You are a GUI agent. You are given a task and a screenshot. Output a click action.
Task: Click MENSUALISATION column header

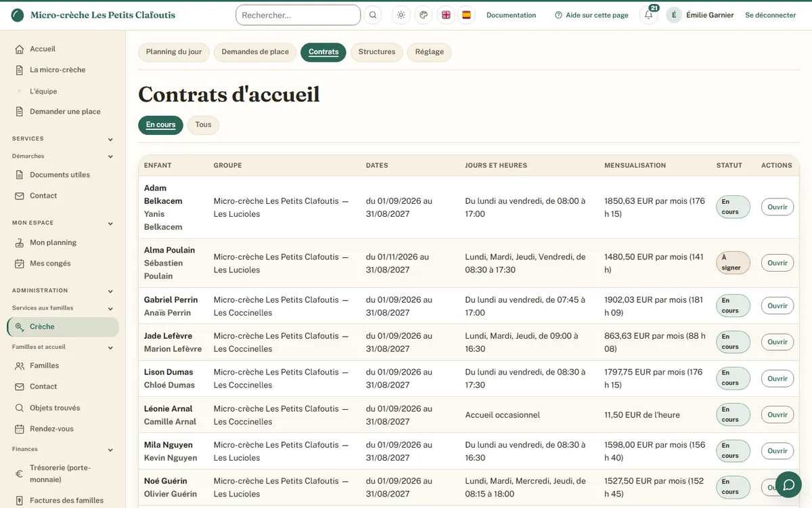pos(635,165)
